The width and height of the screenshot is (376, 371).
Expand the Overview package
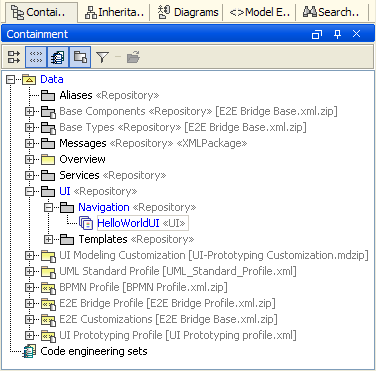pyautogui.click(x=30, y=159)
